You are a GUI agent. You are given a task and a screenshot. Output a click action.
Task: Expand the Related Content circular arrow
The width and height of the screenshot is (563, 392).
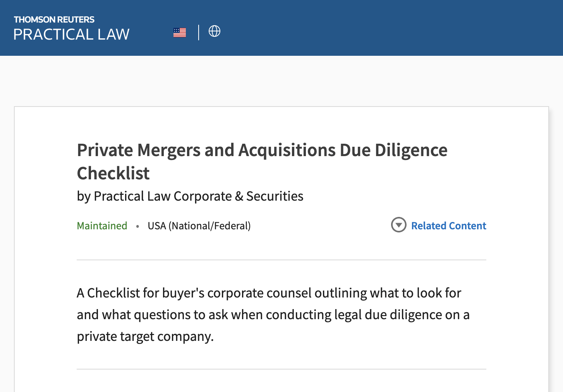tap(398, 225)
